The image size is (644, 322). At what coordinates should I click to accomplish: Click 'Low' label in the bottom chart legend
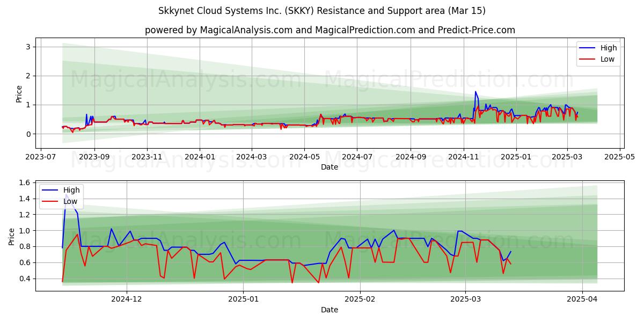[x=70, y=201]
